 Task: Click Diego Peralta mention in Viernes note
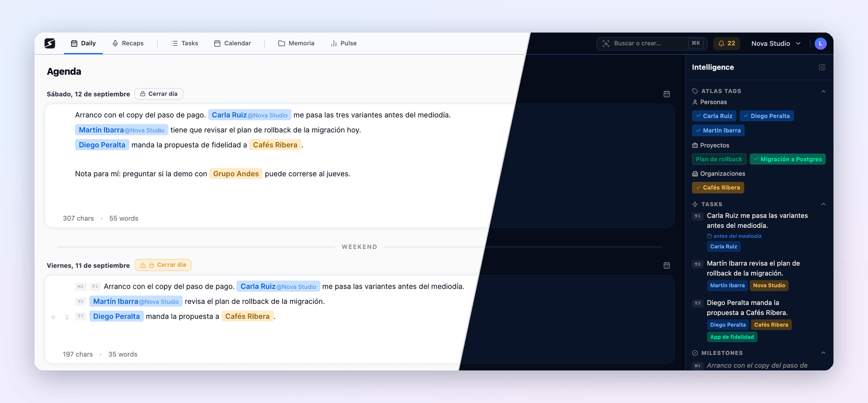tap(116, 316)
